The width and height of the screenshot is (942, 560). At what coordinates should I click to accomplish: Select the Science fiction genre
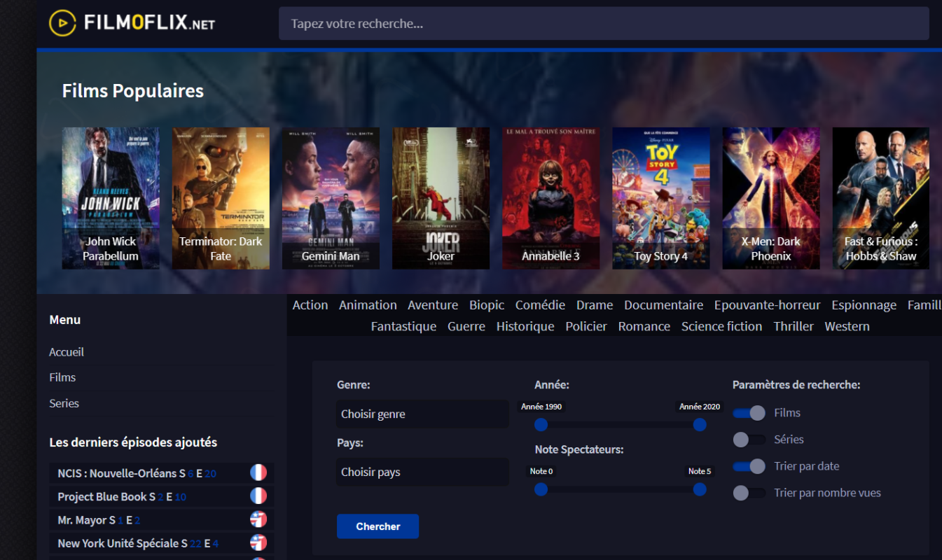click(x=721, y=326)
